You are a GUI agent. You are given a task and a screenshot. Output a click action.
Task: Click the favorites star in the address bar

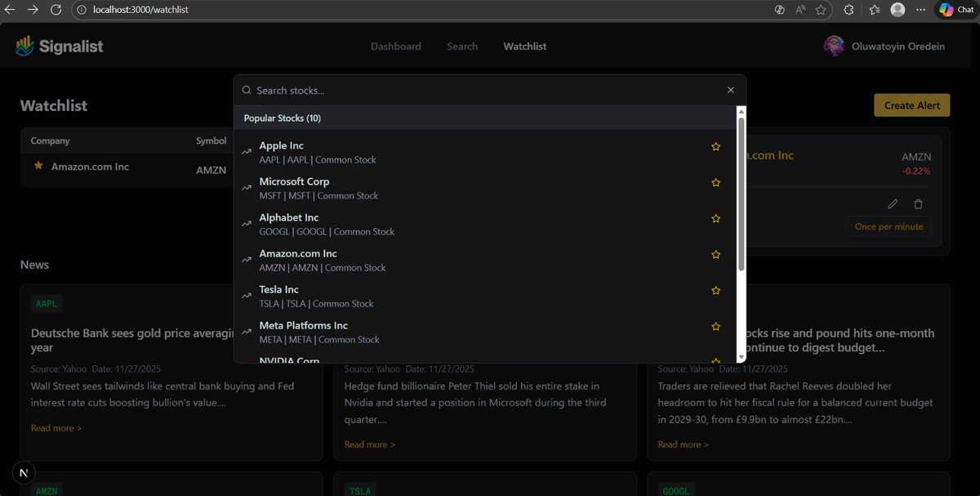pyautogui.click(x=820, y=10)
